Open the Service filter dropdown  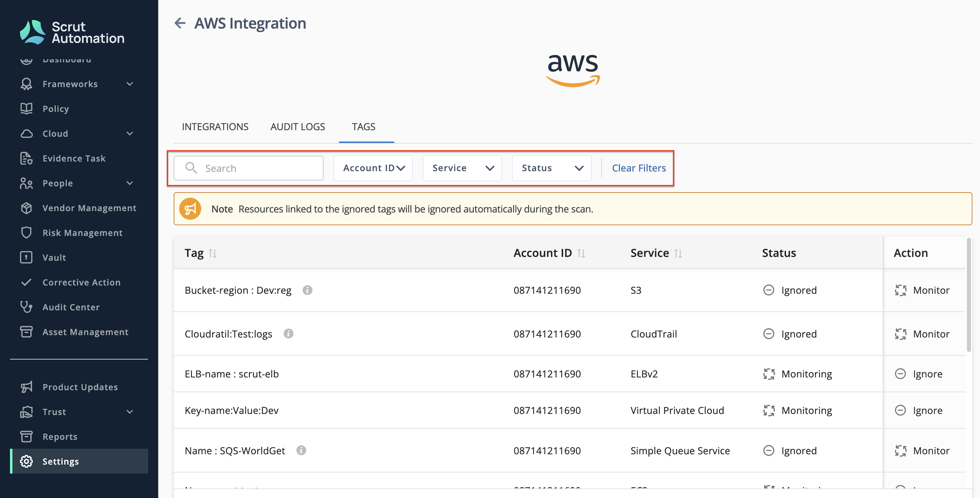click(462, 168)
